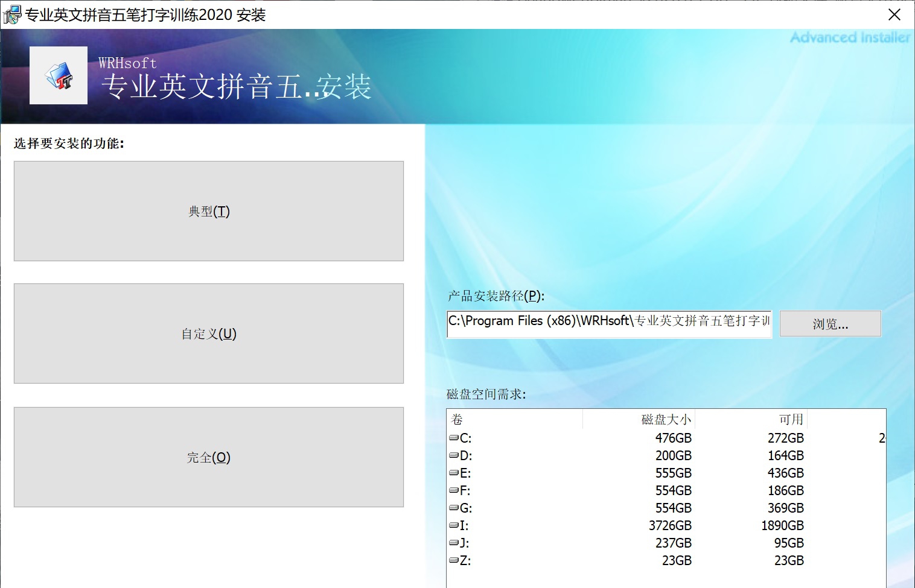The image size is (915, 588).
Task: Select the Z: drive icon
Action: point(453,560)
